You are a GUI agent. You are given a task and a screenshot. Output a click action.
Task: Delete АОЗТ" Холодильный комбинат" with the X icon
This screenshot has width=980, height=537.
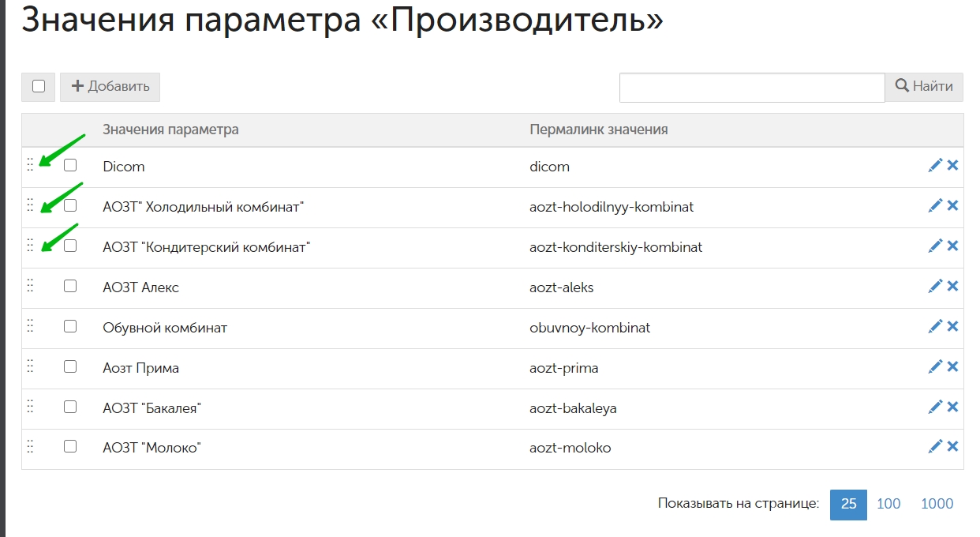[952, 205]
